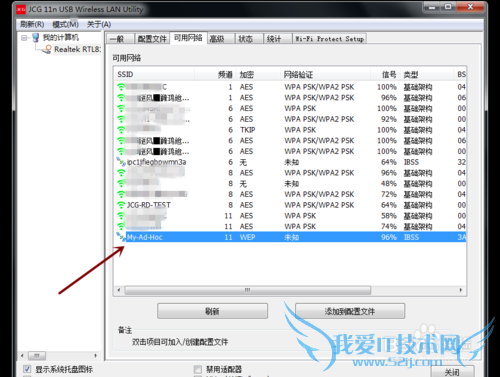
Task: Minimize the JCG utility window
Action: [x=432, y=7]
